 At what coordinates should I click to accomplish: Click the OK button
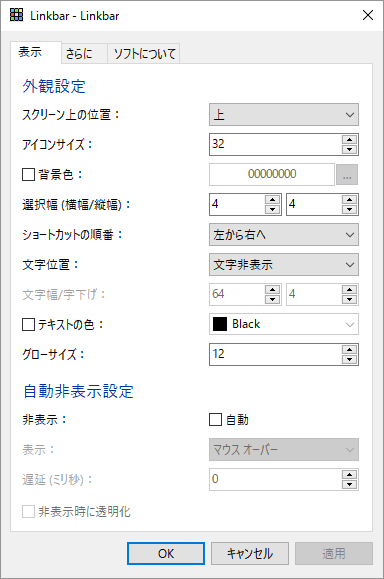click(166, 553)
